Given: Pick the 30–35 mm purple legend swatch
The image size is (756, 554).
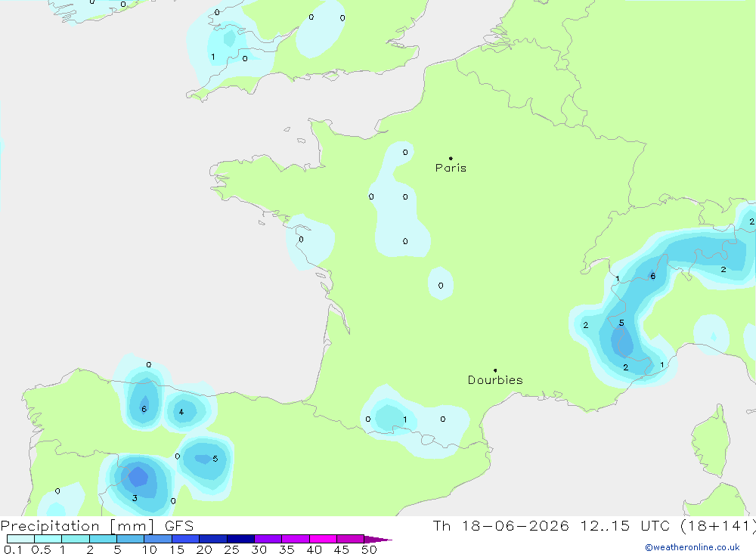Looking at the screenshot, I should click(x=268, y=539).
